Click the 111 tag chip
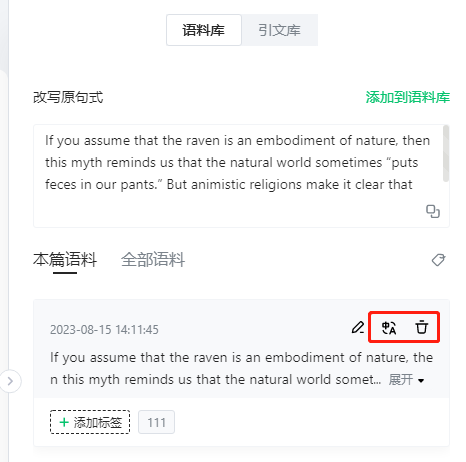The width and height of the screenshot is (466, 462). point(156,422)
